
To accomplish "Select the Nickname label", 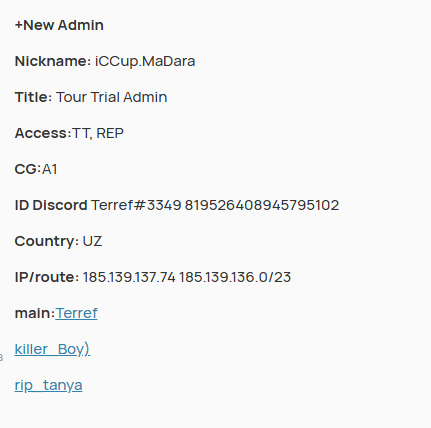I will 53,61.
